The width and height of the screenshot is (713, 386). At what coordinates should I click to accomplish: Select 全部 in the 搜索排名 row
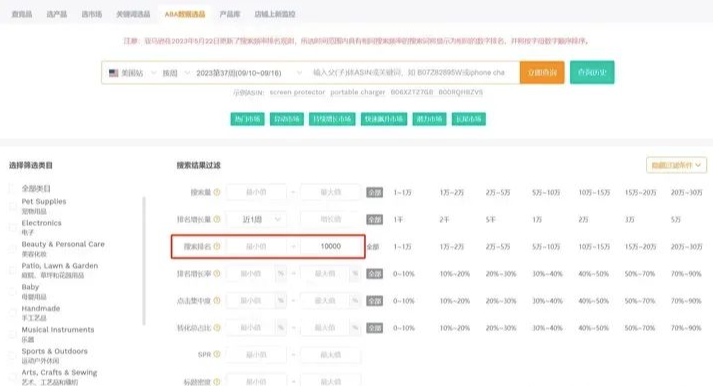coord(373,246)
